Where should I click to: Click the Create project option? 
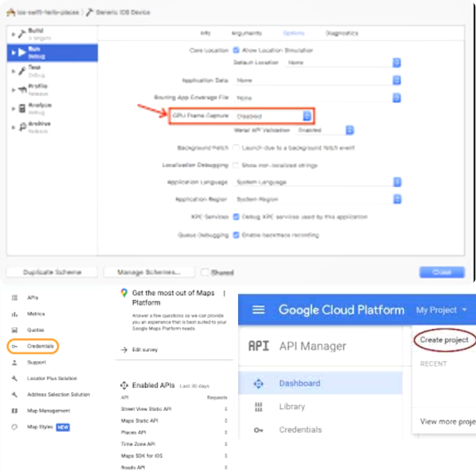pyautogui.click(x=444, y=340)
